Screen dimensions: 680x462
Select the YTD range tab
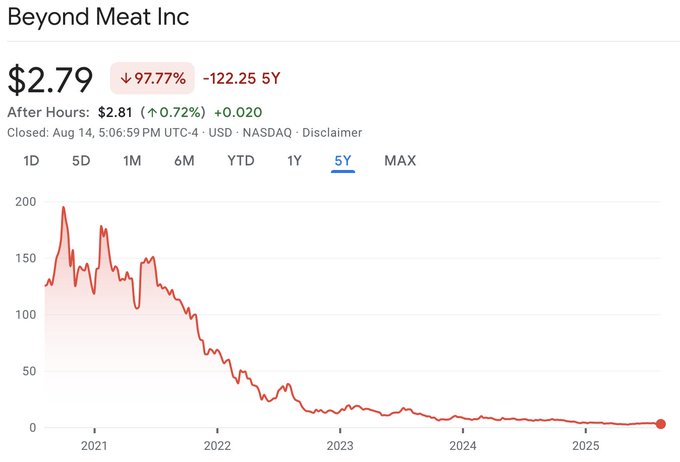point(241,160)
